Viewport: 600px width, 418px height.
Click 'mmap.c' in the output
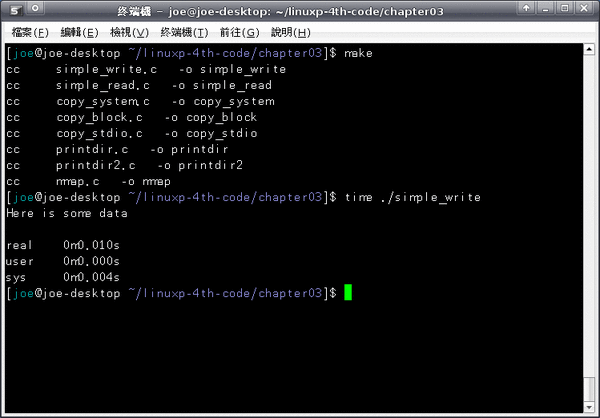tap(78, 181)
